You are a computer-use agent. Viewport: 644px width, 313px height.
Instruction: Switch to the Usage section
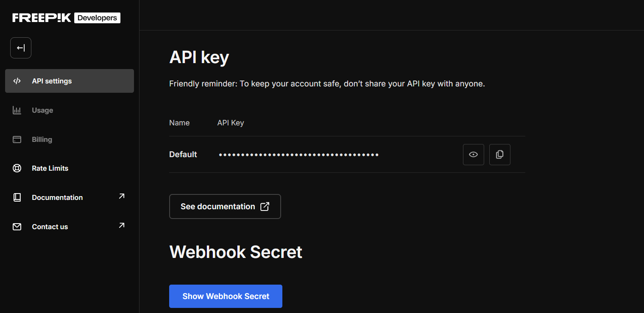pos(42,110)
